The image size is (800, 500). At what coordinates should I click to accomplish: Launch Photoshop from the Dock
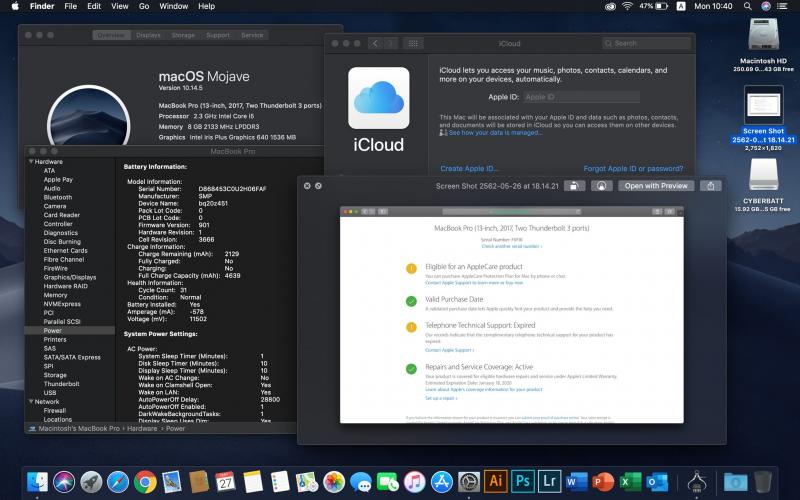coord(521,481)
